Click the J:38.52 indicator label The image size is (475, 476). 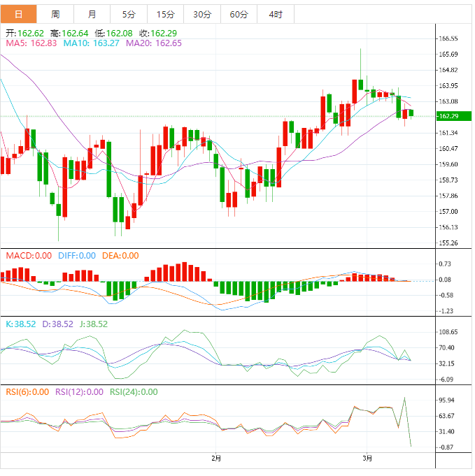click(94, 324)
